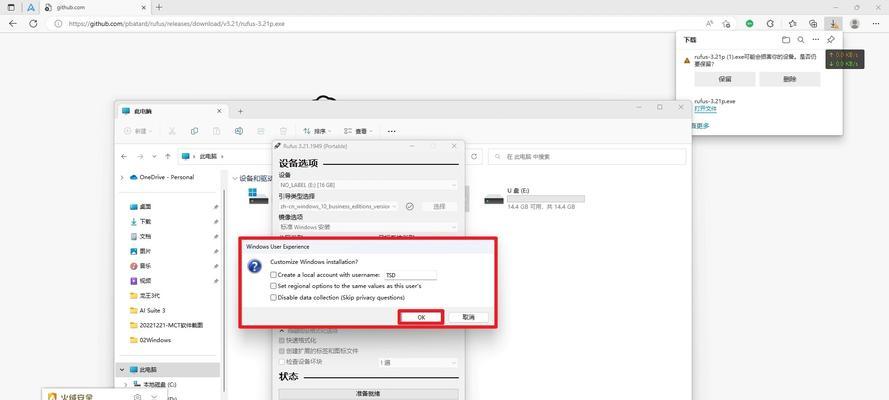The image size is (889, 400).
Task: Click the Edge browser back button
Action: coord(12,24)
